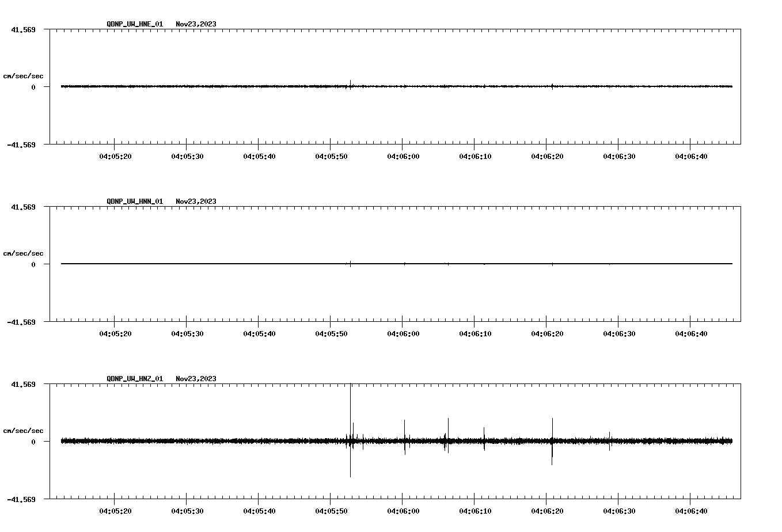Viewport: 782px width, 532px height.
Task: Click the 0 axis label on the HNZ plot
Action: 33,442
